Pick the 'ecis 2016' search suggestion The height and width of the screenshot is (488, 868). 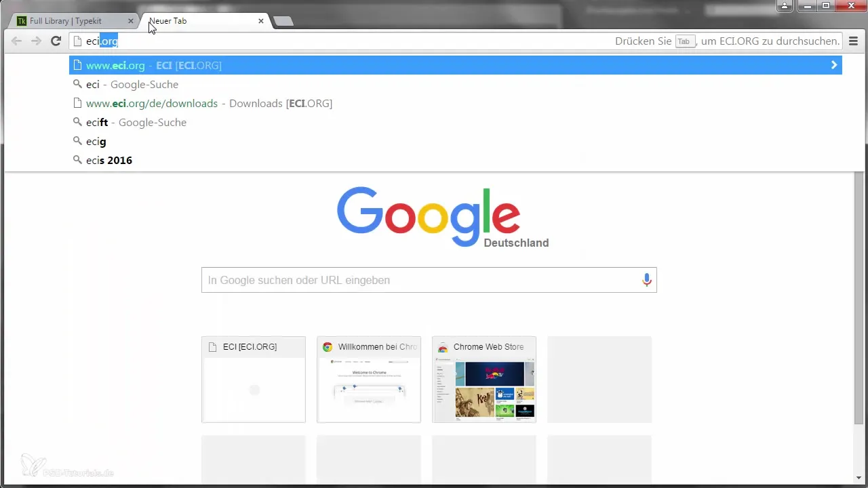456,161
